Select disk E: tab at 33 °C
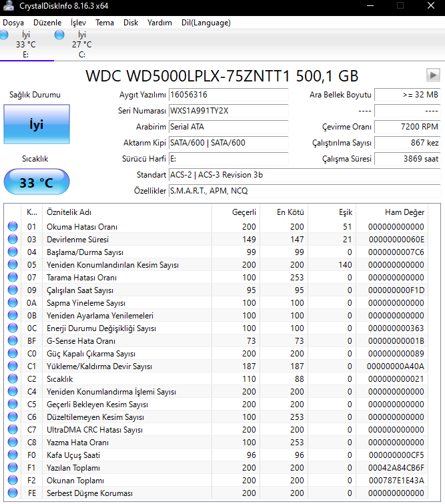 point(27,44)
